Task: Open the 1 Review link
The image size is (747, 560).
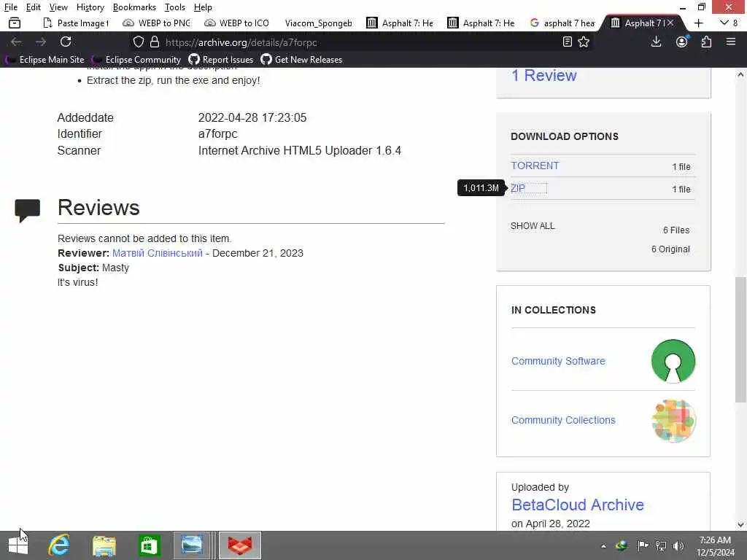Action: [x=543, y=75]
